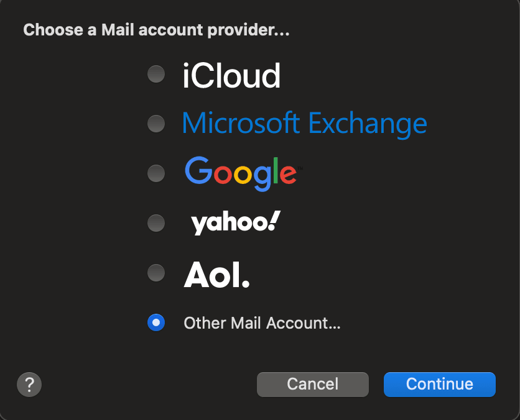This screenshot has width=520, height=420.
Task: Click the Choose a Mail account provider heading
Action: point(156,30)
